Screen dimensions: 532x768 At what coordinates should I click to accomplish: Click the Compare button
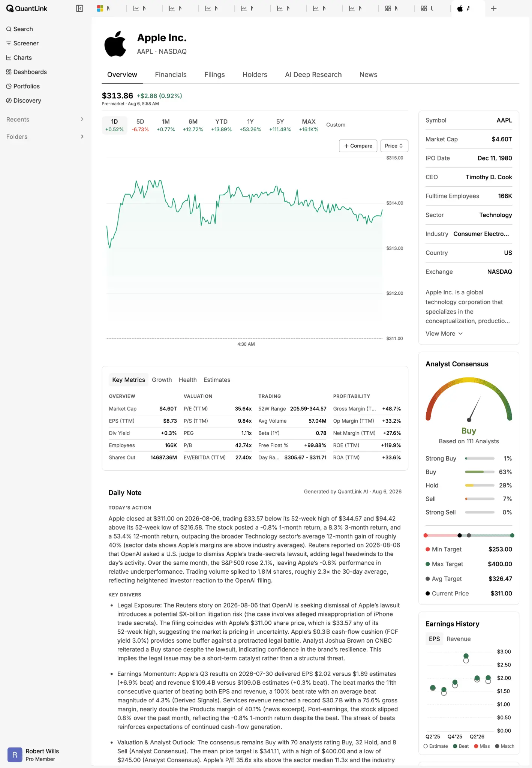(x=358, y=146)
